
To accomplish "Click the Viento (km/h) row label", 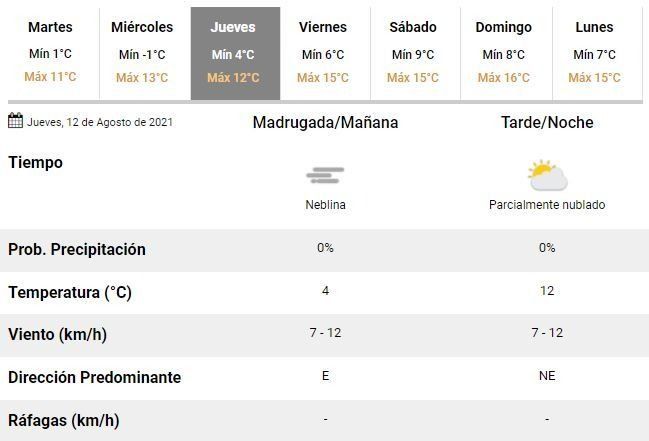I will [x=58, y=335].
